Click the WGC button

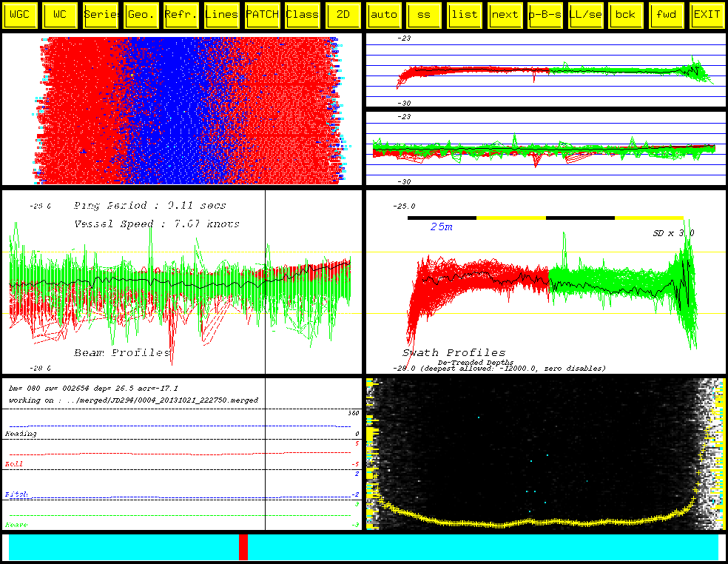coord(20,15)
